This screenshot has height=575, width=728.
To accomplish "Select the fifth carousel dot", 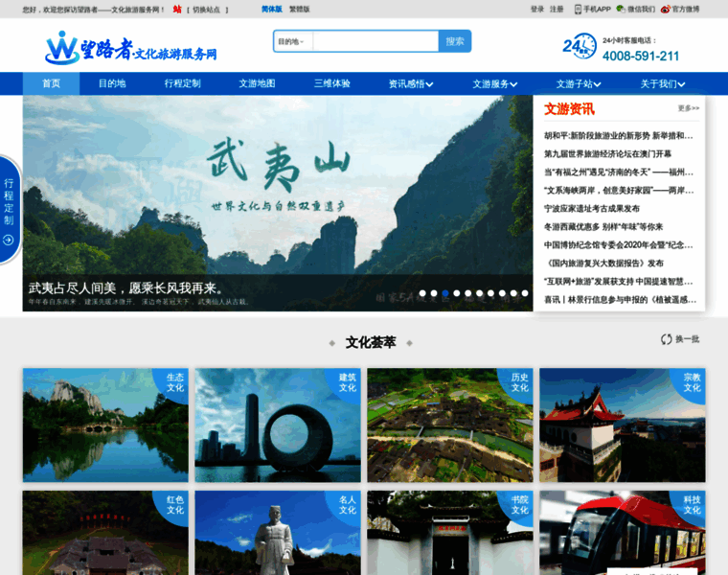I will pos(468,293).
